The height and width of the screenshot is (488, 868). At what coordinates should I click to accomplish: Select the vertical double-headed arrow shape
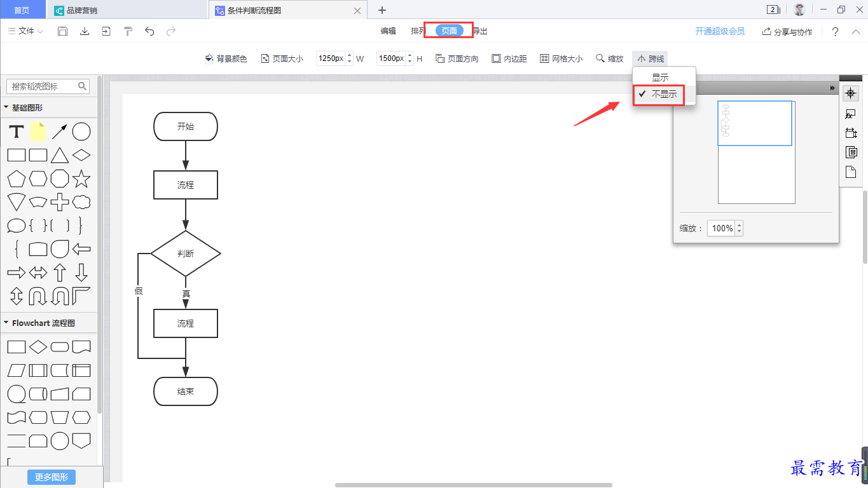click(17, 296)
